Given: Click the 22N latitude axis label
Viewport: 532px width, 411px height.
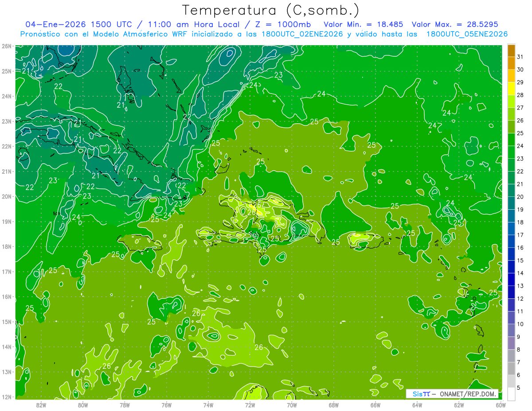Looking at the screenshot, I should [x=7, y=146].
